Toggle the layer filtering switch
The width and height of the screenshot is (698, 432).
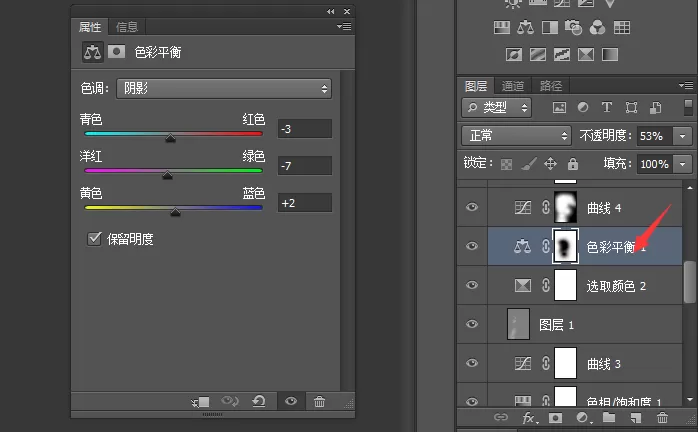(688, 107)
